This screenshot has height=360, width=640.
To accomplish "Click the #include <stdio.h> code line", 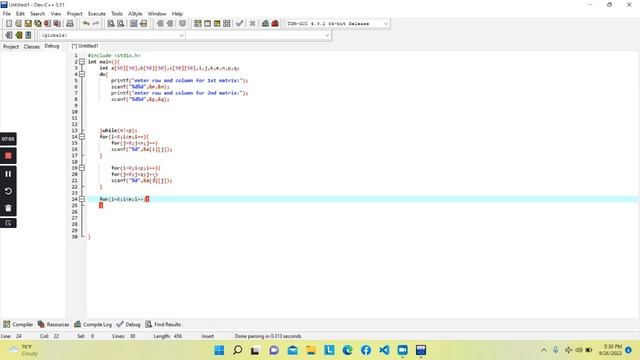I will [x=114, y=56].
